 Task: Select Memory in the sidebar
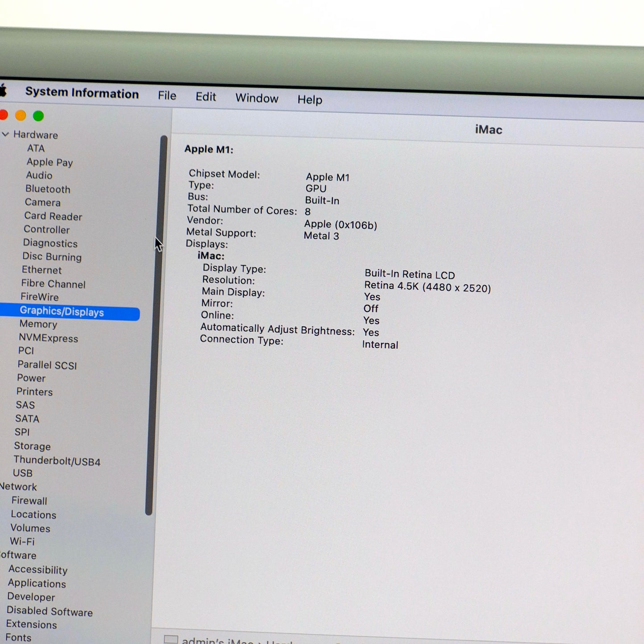pyautogui.click(x=38, y=324)
